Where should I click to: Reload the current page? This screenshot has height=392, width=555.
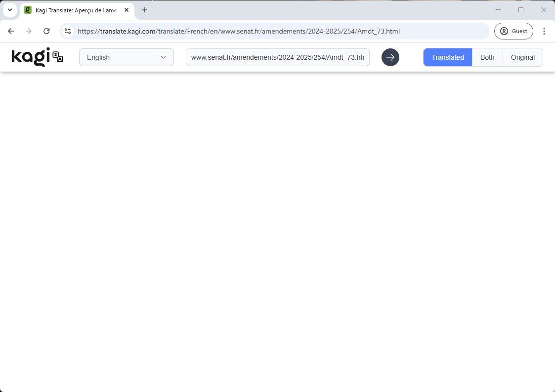pyautogui.click(x=46, y=31)
